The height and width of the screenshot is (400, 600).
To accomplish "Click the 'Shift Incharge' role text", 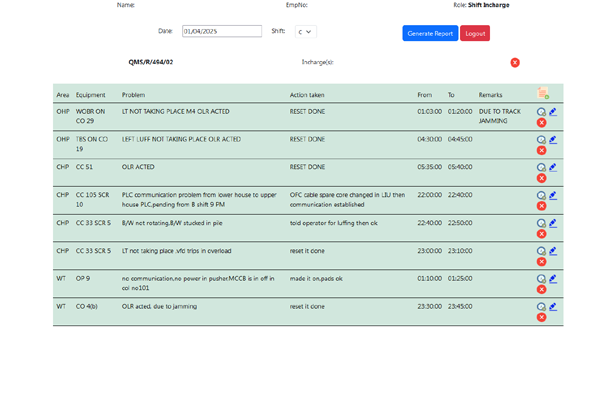I will coord(489,5).
